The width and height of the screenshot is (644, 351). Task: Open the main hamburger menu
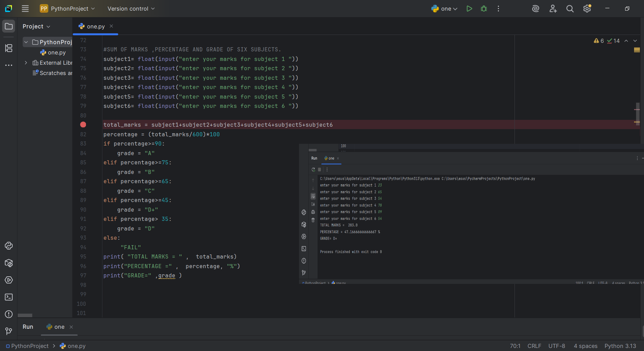tap(25, 9)
